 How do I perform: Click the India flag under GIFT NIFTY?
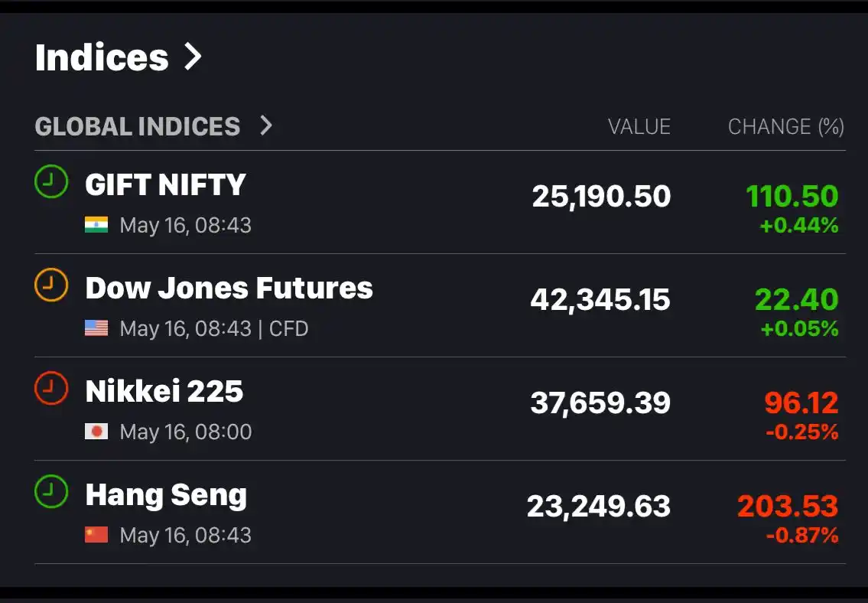96,225
